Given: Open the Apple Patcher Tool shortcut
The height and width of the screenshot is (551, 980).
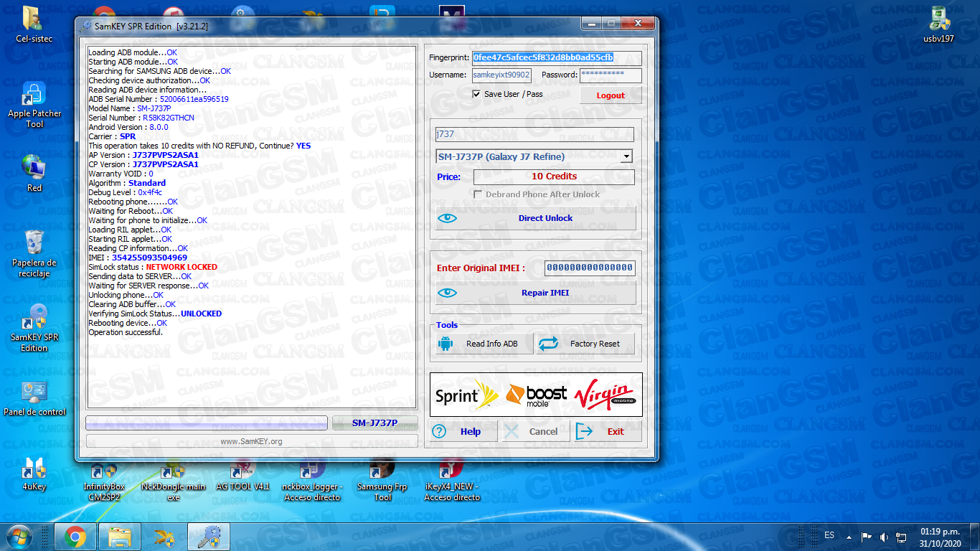Looking at the screenshot, I should 34,105.
